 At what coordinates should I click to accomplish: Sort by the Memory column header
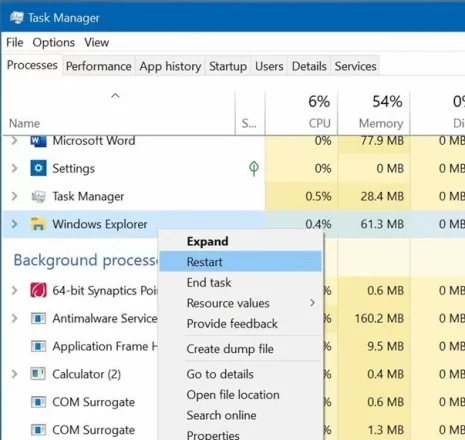[374, 113]
